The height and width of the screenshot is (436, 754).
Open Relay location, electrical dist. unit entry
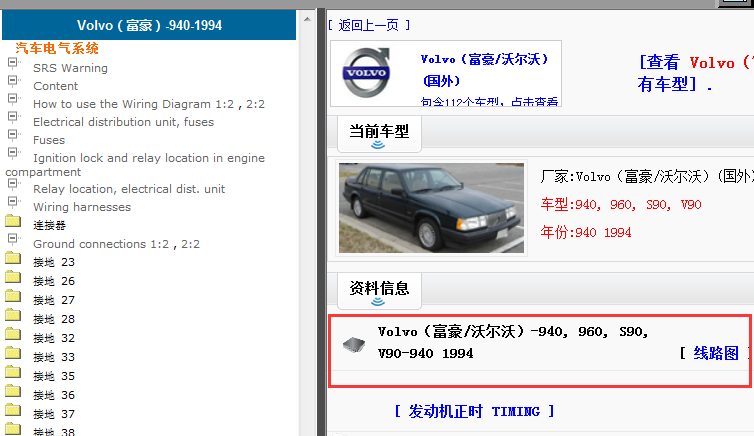129,189
